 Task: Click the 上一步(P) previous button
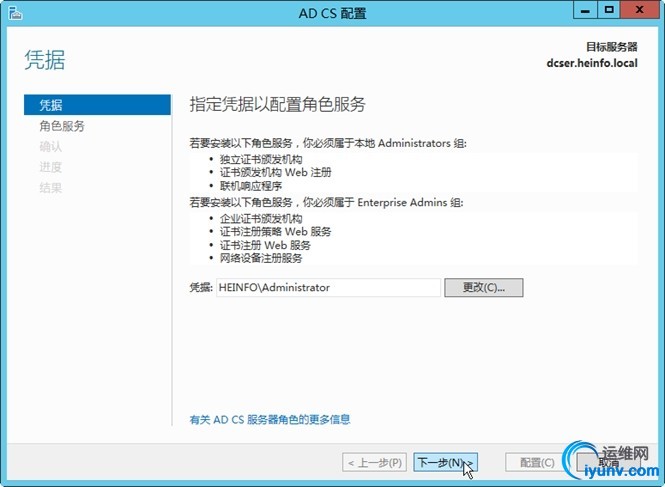click(x=374, y=462)
